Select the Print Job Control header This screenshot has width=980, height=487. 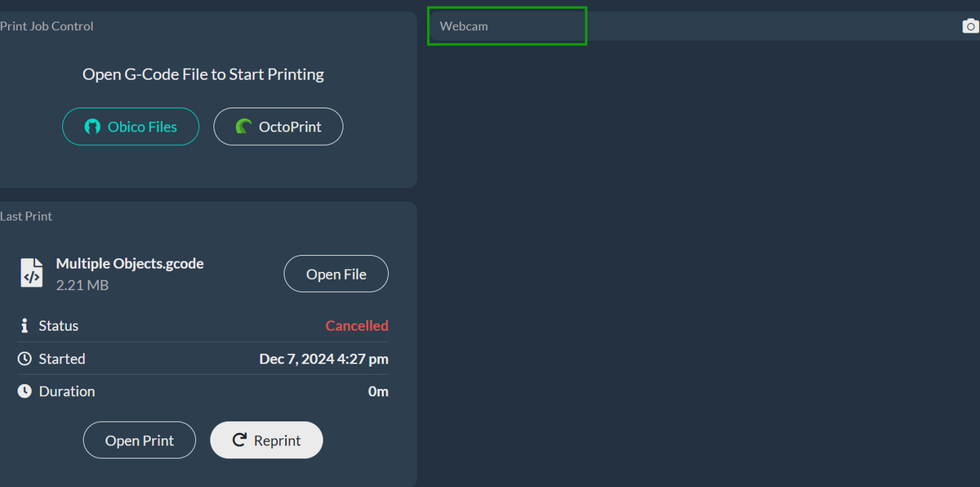pyautogui.click(x=47, y=26)
